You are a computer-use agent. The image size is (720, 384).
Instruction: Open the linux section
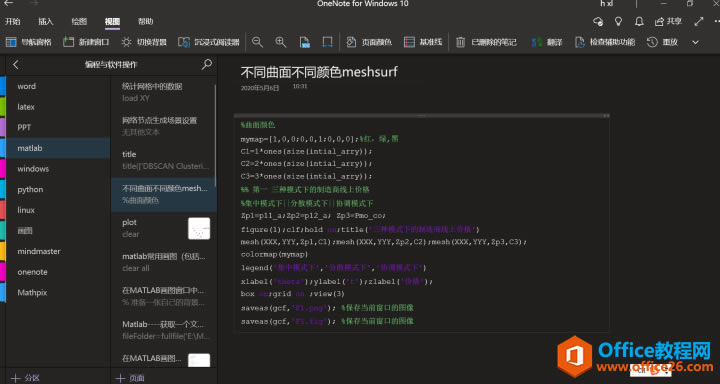point(57,210)
